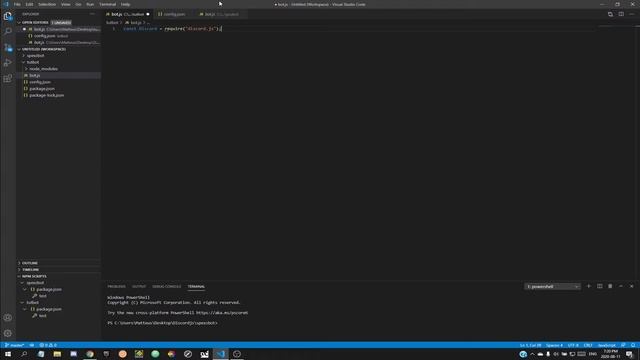Split the editor to the right
640x360 pixels.
621,14
